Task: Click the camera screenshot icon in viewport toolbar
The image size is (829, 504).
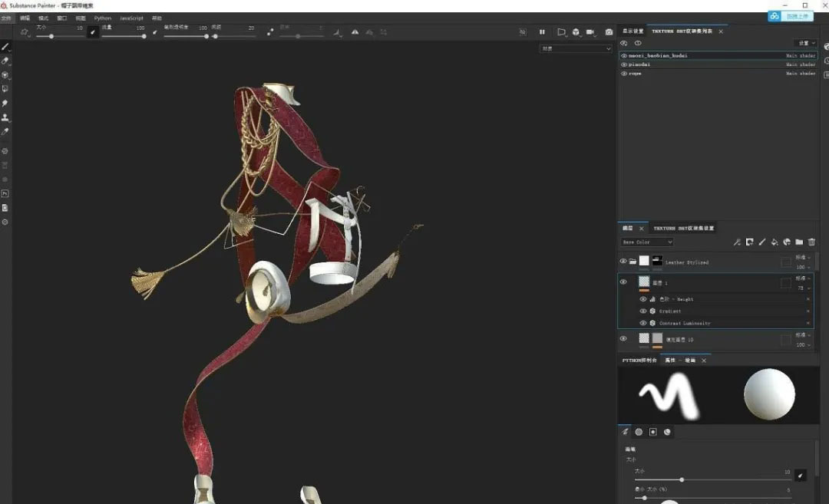Action: pyautogui.click(x=609, y=32)
